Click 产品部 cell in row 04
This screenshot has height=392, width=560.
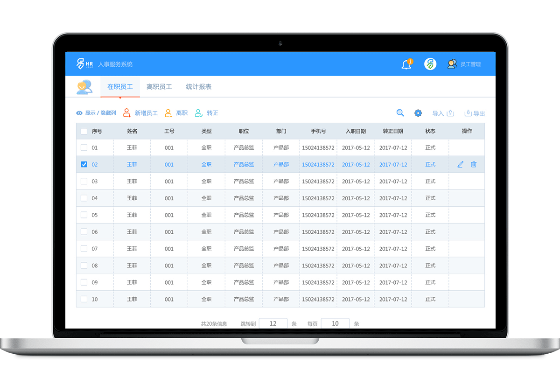(281, 198)
